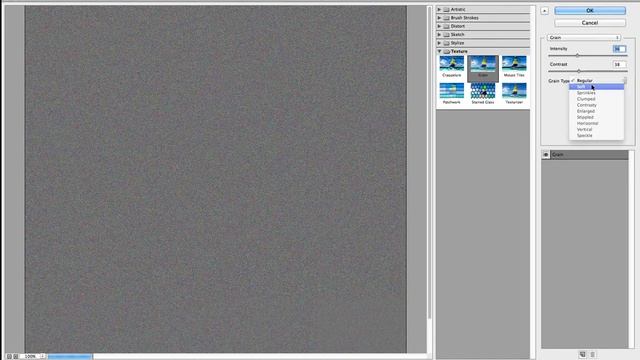Viewport: 640px width, 360px height.
Task: Expand the Distort filter folder
Action: (x=439, y=26)
